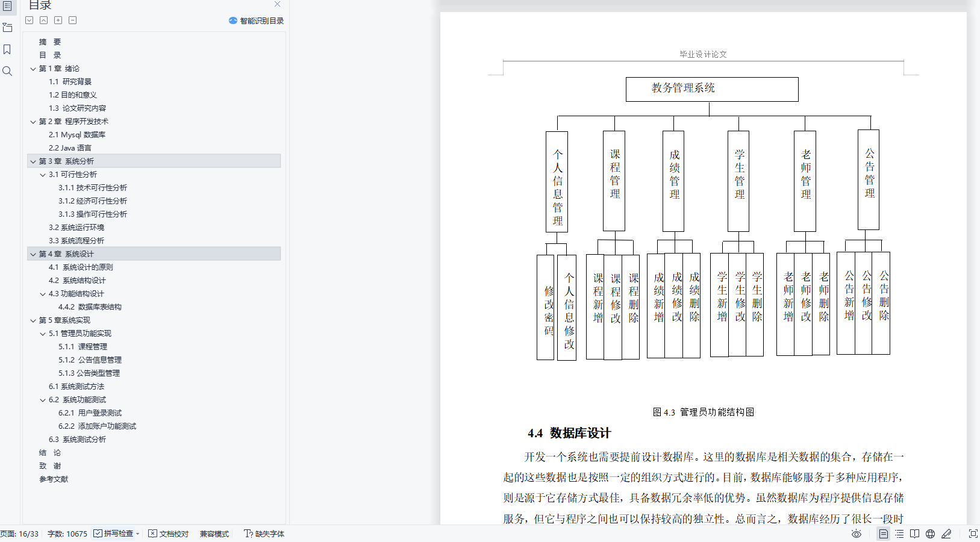
Task: Jump to 参考文献 heading
Action: pyautogui.click(x=54, y=479)
